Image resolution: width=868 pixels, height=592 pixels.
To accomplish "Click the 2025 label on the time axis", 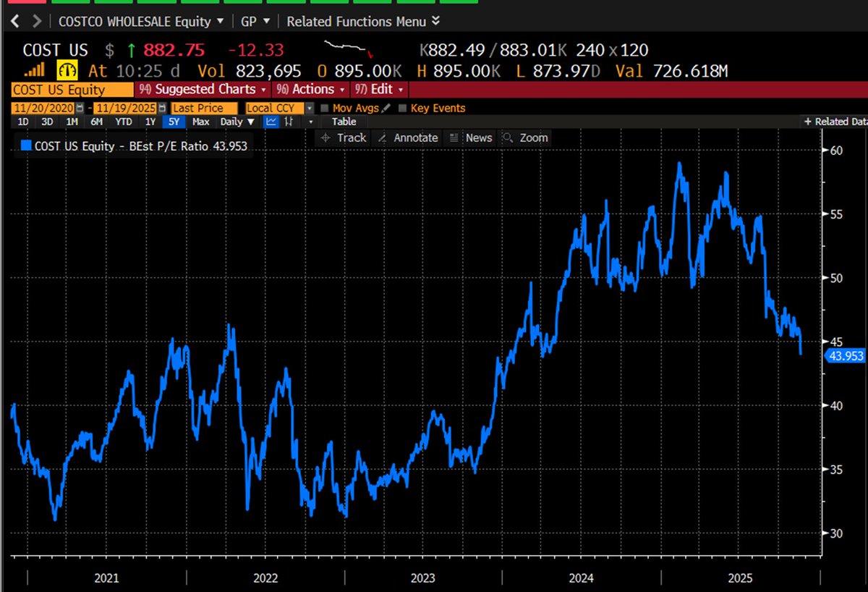I will [740, 578].
